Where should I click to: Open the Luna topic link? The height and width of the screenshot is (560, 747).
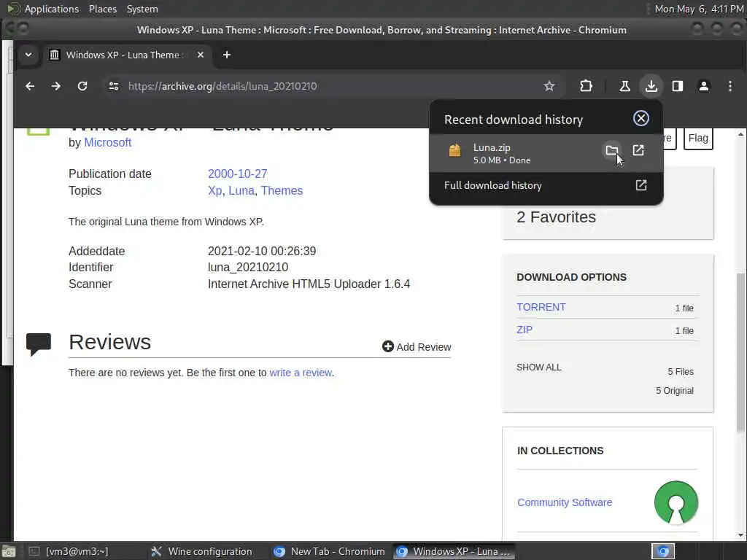(241, 190)
